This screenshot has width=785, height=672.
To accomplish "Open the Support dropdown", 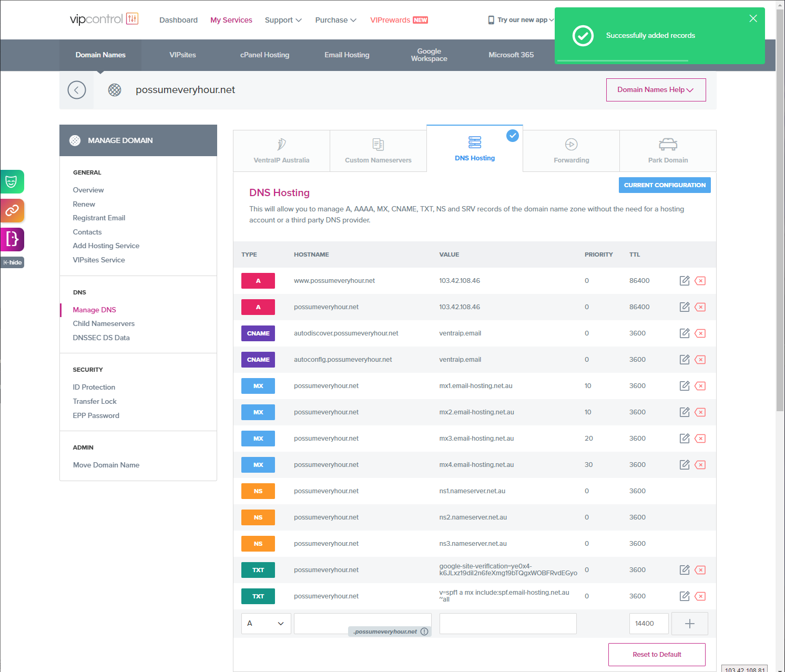I will 282,20.
